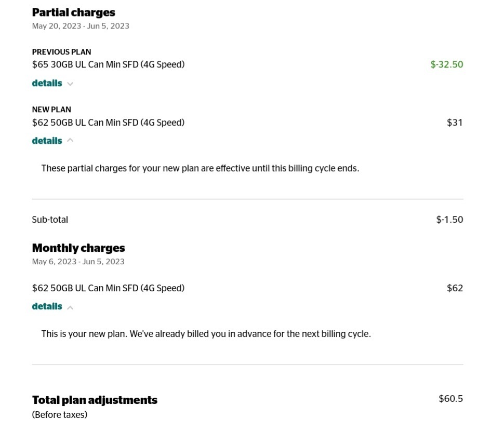The image size is (504, 433).
Task: Select the green $-32.50 credit amount
Action: [447, 64]
